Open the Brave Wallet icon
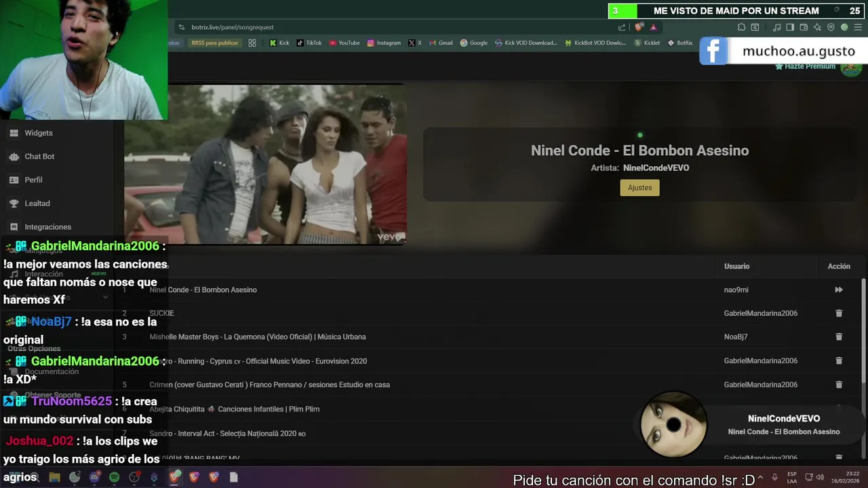Screen dimensions: 868x488 tap(804, 27)
